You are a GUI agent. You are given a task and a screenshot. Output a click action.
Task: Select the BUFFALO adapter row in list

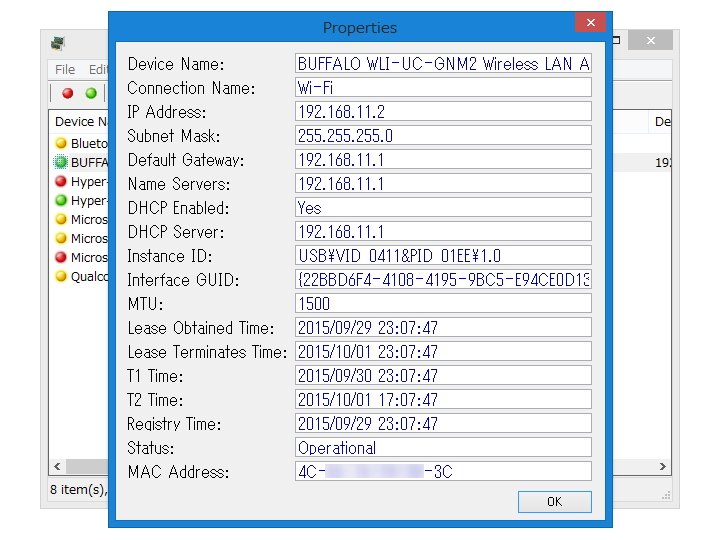[81, 162]
